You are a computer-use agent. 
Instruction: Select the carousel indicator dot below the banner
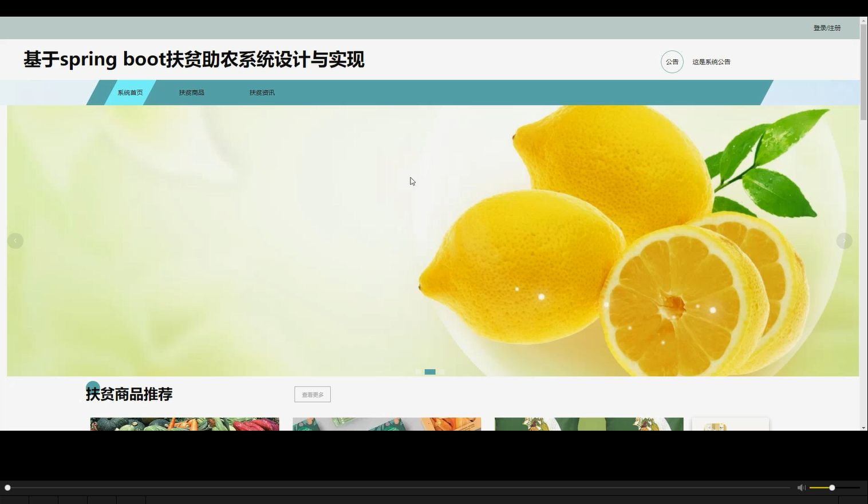429,372
